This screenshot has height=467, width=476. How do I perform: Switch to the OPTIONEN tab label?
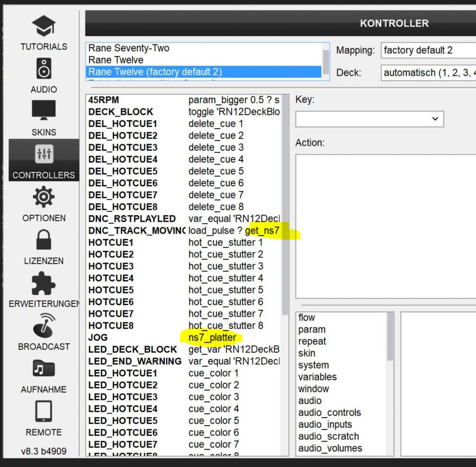coord(44,218)
